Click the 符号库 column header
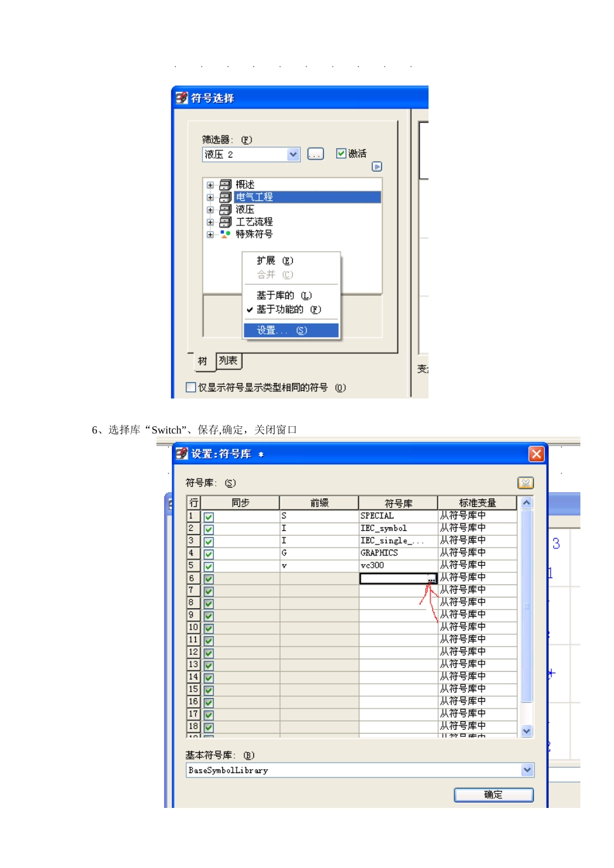614x868 pixels. [x=398, y=502]
